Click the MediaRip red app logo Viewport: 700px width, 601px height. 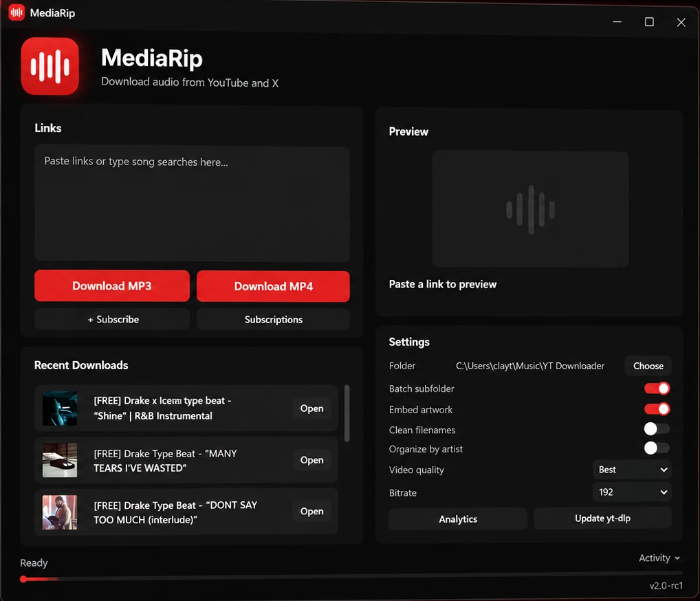50,66
